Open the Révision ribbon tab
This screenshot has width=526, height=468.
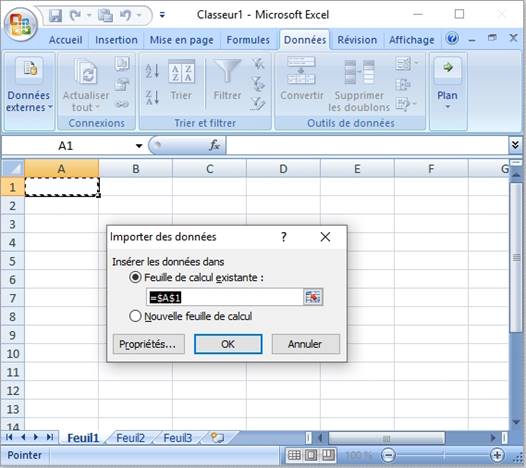pos(357,40)
